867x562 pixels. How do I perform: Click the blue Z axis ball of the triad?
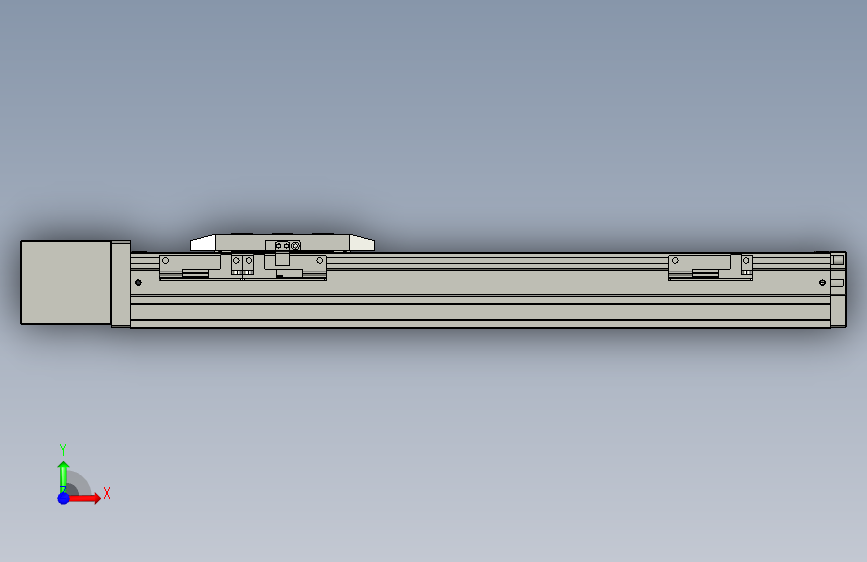pyautogui.click(x=63, y=498)
